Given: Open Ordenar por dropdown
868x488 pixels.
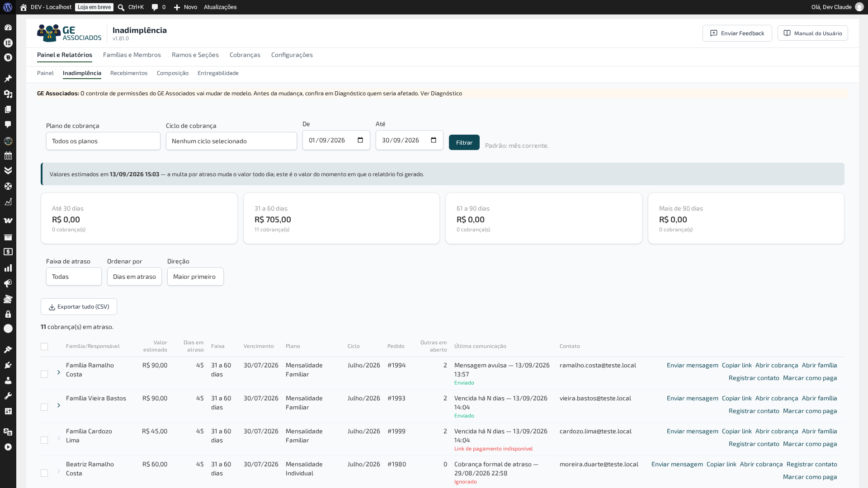Looking at the screenshot, I should (x=134, y=277).
